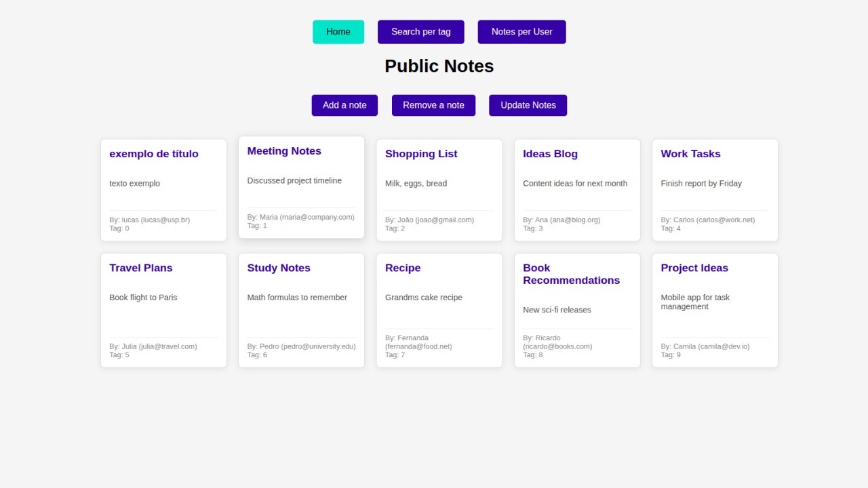Click 'Tag: 6' on Study Notes card
Viewport: 868px width, 488px height.
click(257, 355)
